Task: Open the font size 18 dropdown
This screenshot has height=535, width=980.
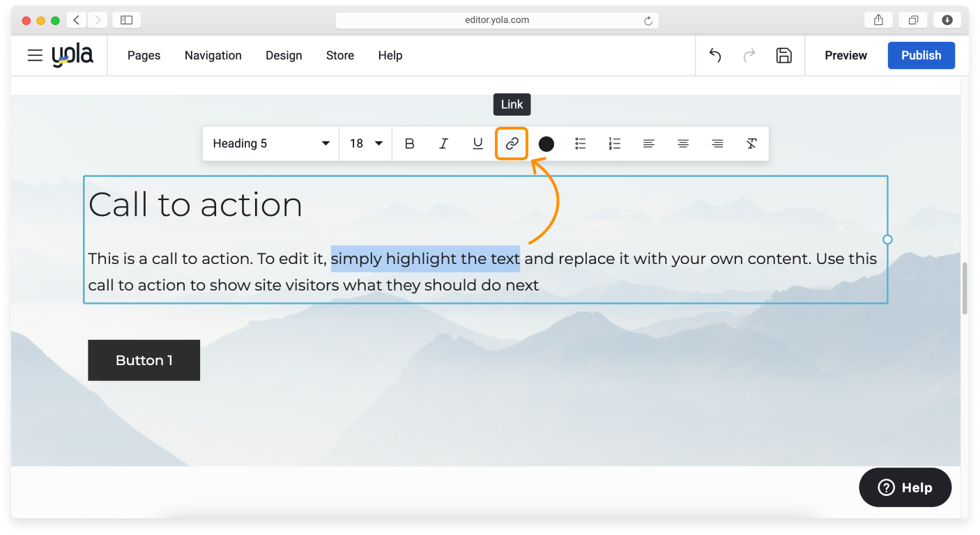Action: (x=365, y=143)
